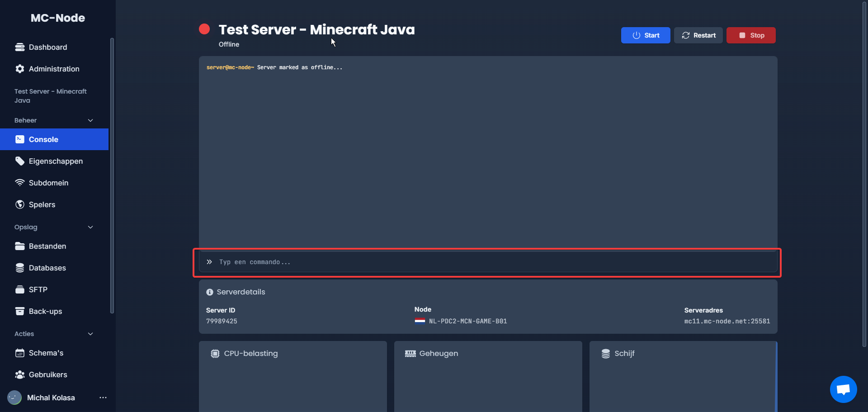Click the Gebruikers people icon
868x412 pixels.
[20, 374]
